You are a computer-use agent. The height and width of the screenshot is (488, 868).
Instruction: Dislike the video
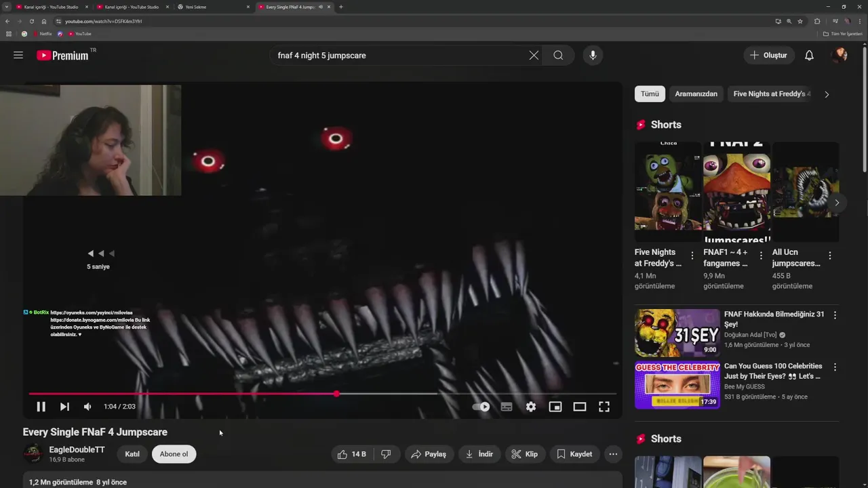pos(386,454)
